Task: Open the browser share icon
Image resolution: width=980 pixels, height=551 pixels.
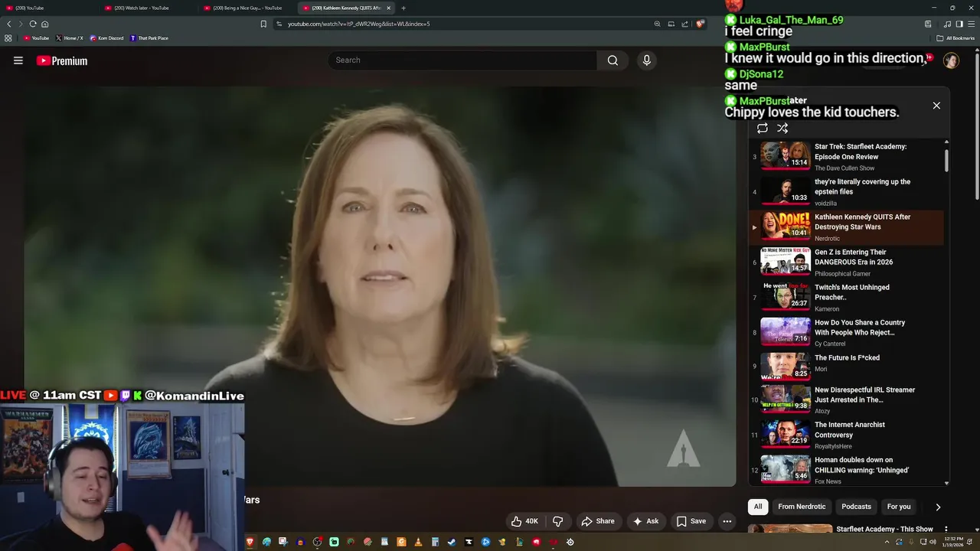Action: [684, 24]
